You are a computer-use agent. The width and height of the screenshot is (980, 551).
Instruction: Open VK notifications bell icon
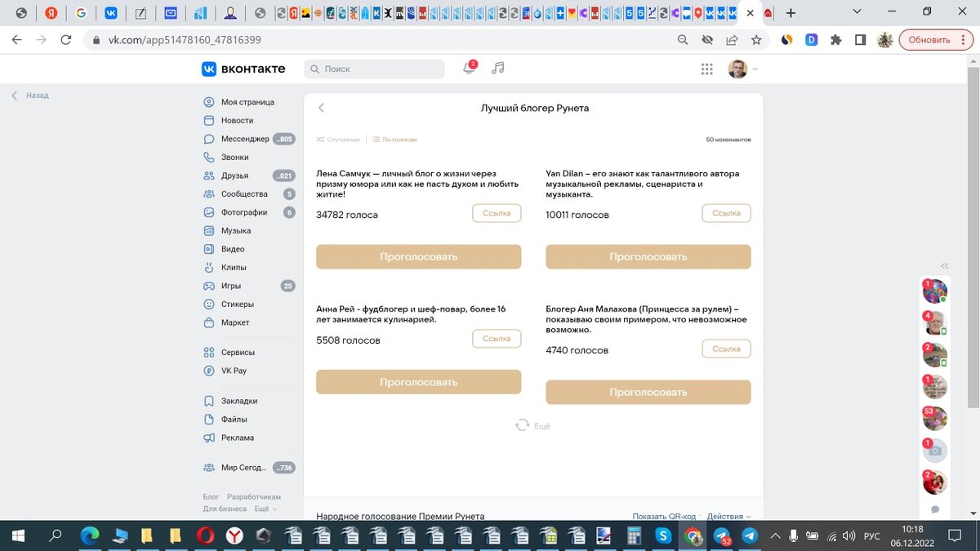(469, 69)
